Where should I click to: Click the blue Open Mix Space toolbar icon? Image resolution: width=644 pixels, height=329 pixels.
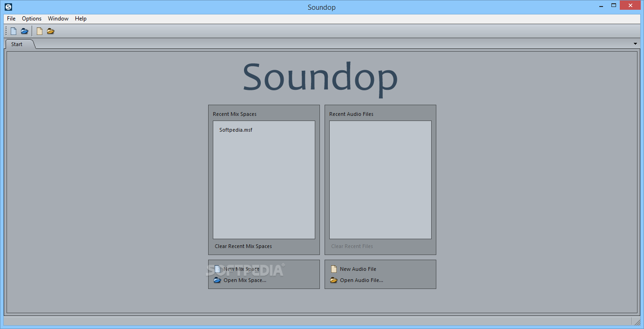tap(25, 31)
